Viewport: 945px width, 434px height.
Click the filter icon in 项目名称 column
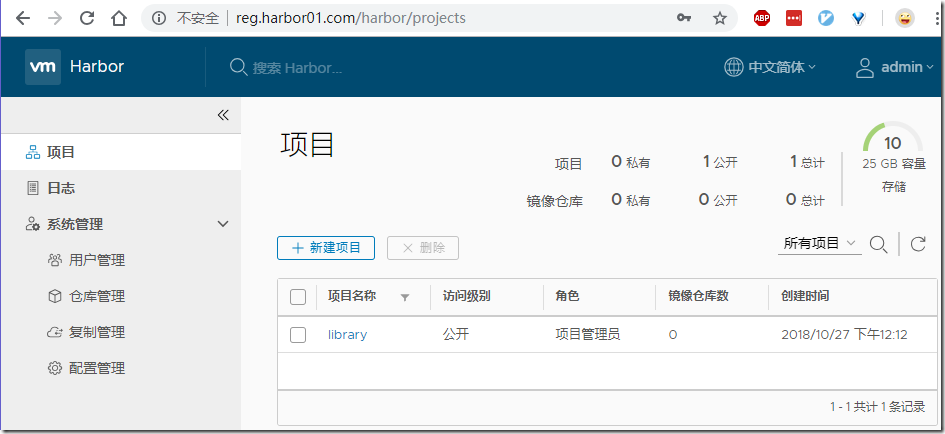[405, 297]
